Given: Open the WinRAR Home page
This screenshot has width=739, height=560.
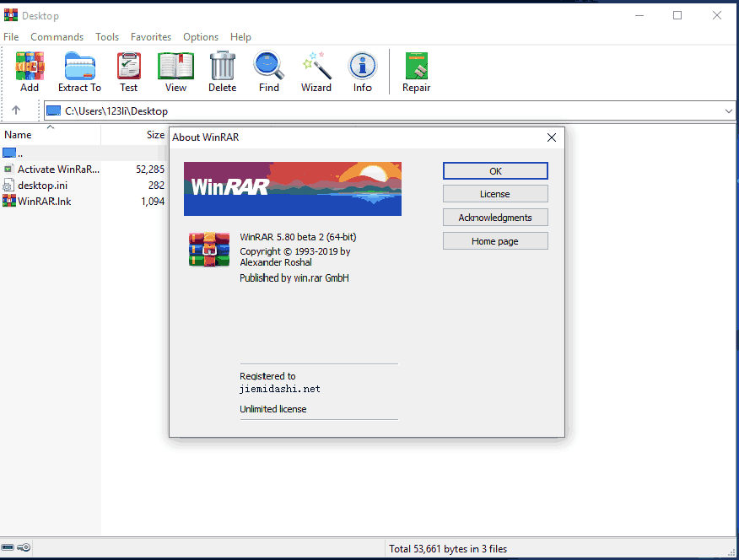Looking at the screenshot, I should (x=495, y=240).
